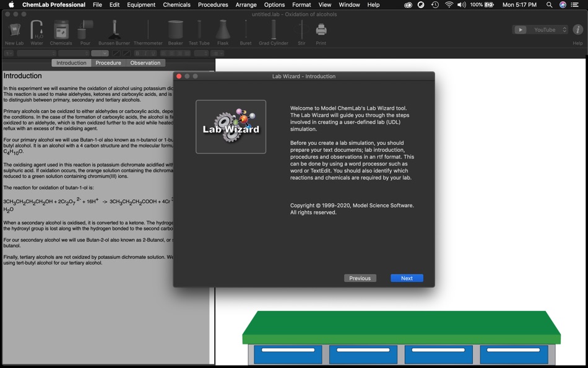This screenshot has height=368, width=588.
Task: Toggle Italic text formatting
Action: (145, 53)
